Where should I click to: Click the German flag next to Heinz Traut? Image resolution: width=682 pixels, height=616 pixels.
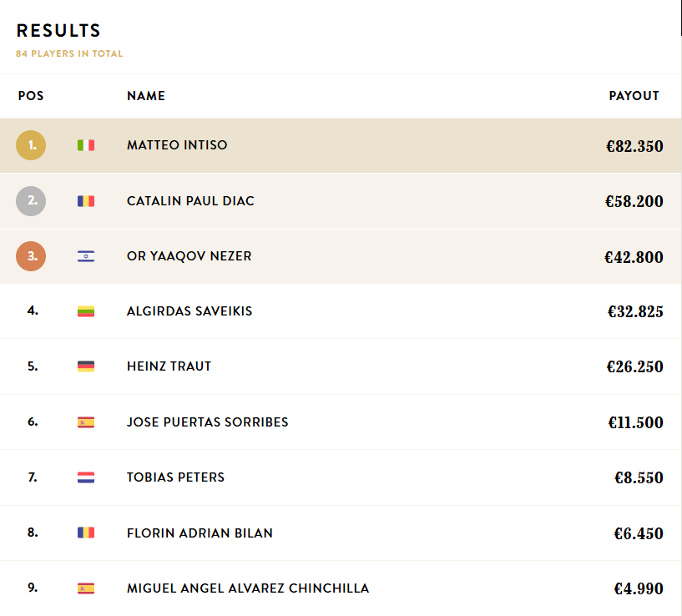[85, 366]
